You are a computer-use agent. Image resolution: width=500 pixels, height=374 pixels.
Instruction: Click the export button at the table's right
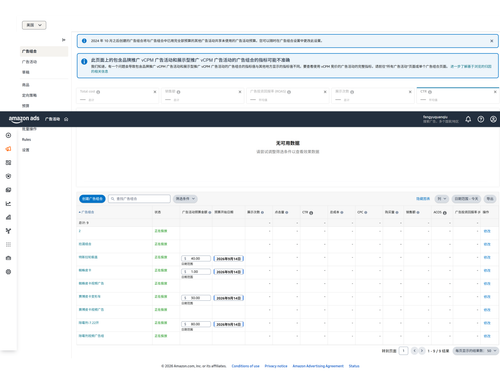pyautogui.click(x=490, y=199)
